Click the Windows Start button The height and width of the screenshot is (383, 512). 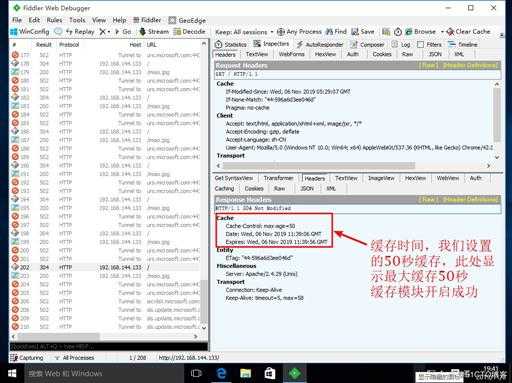click(x=12, y=373)
